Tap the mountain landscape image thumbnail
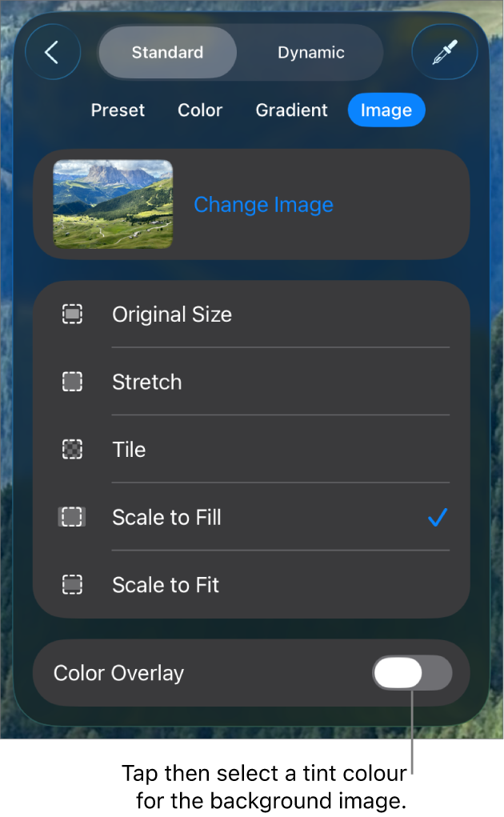The width and height of the screenshot is (504, 817). 112,203
